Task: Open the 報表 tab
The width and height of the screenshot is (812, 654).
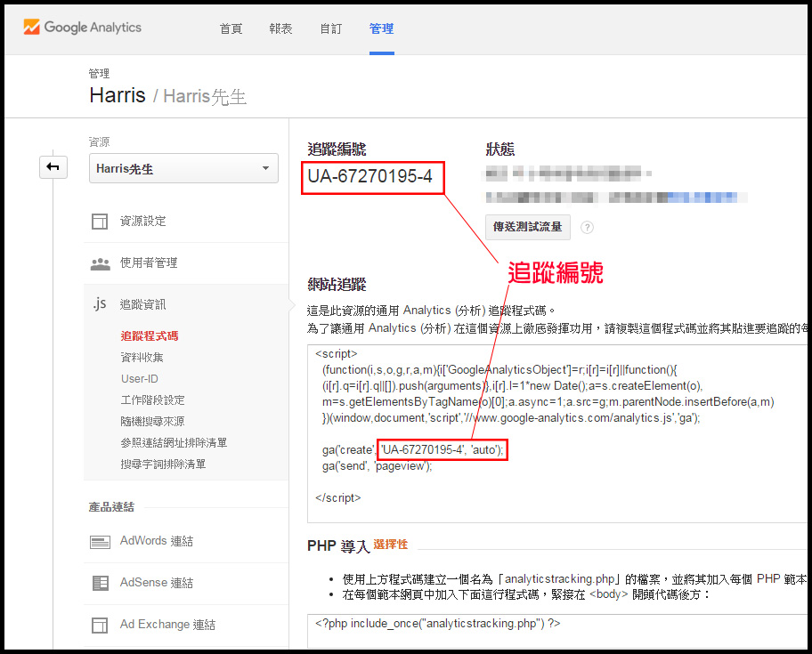Action: (x=280, y=29)
